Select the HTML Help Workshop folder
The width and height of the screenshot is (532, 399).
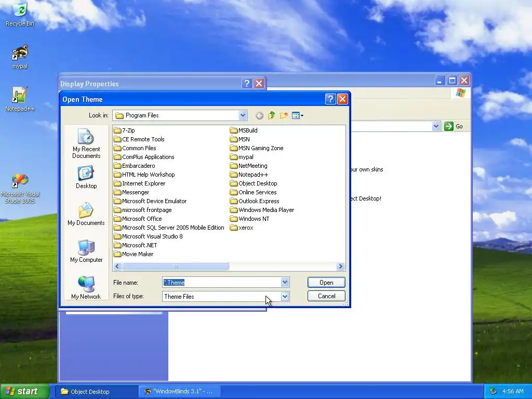click(144, 175)
